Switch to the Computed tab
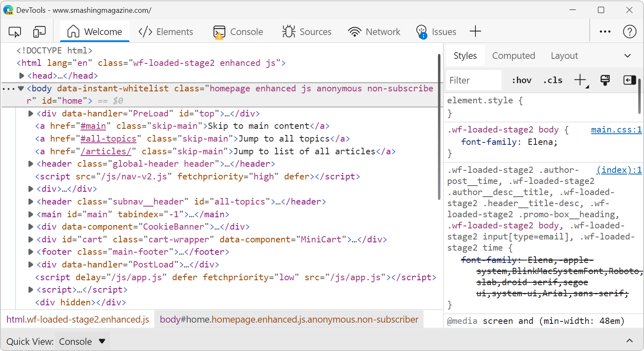The width and height of the screenshot is (644, 351). 514,55
